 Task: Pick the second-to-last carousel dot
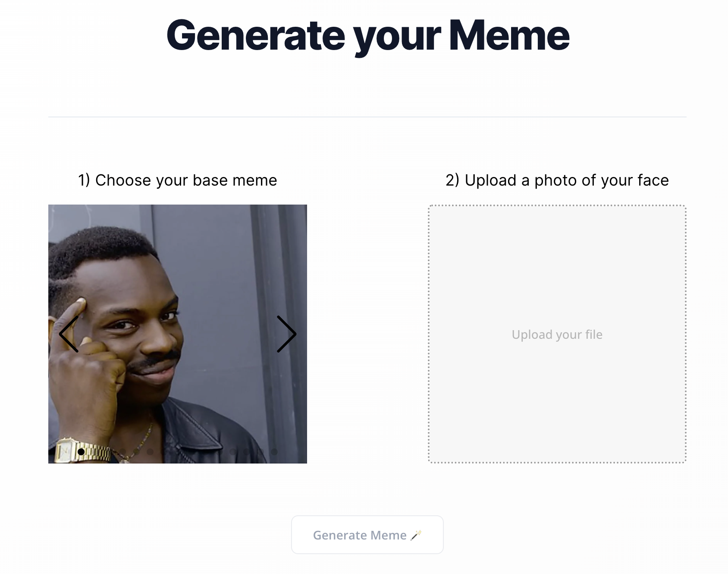(x=260, y=451)
